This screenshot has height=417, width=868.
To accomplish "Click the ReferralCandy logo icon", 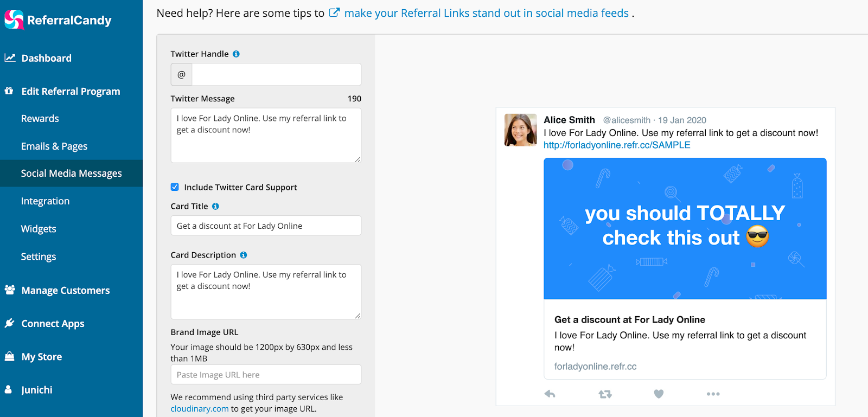I will (x=14, y=20).
